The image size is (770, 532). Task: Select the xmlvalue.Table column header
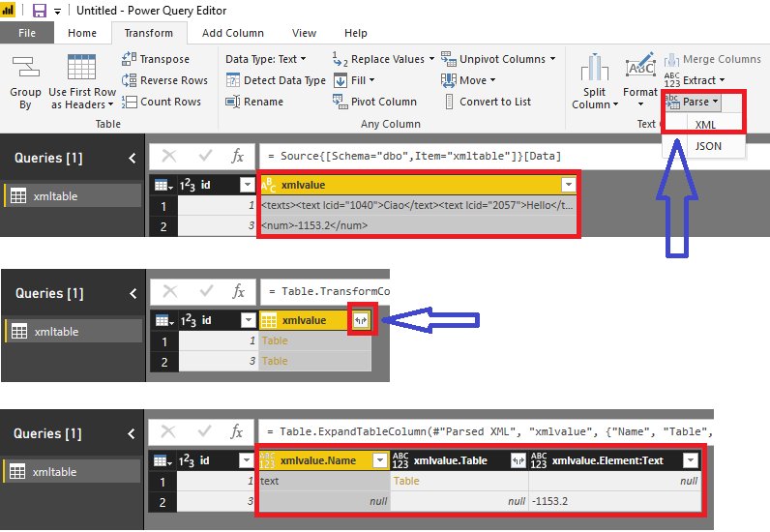pyautogui.click(x=459, y=460)
